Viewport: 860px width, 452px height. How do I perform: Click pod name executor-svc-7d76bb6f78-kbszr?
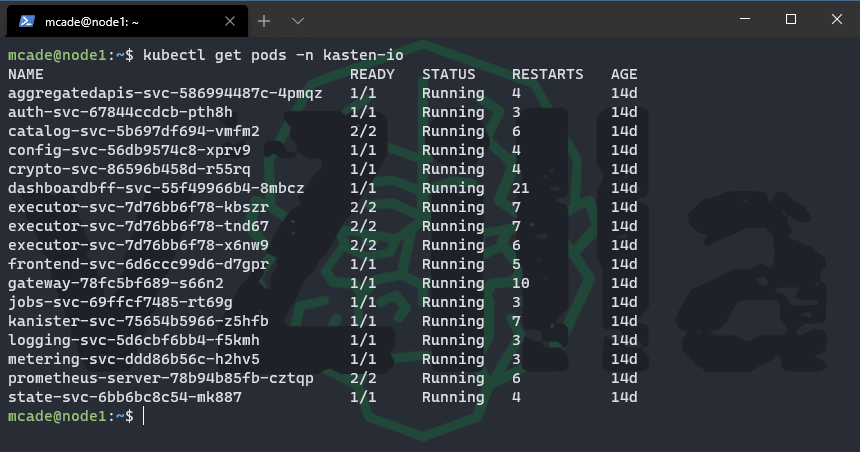pyautogui.click(x=138, y=207)
